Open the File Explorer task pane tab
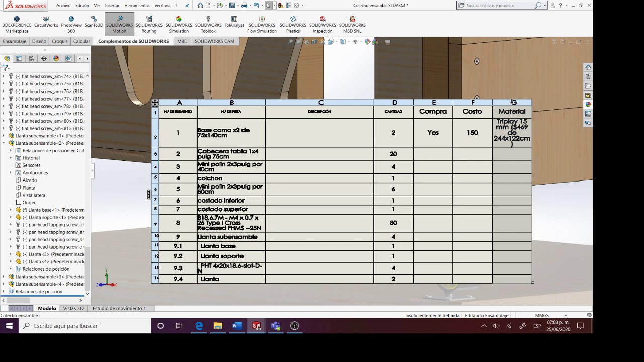 point(588,86)
